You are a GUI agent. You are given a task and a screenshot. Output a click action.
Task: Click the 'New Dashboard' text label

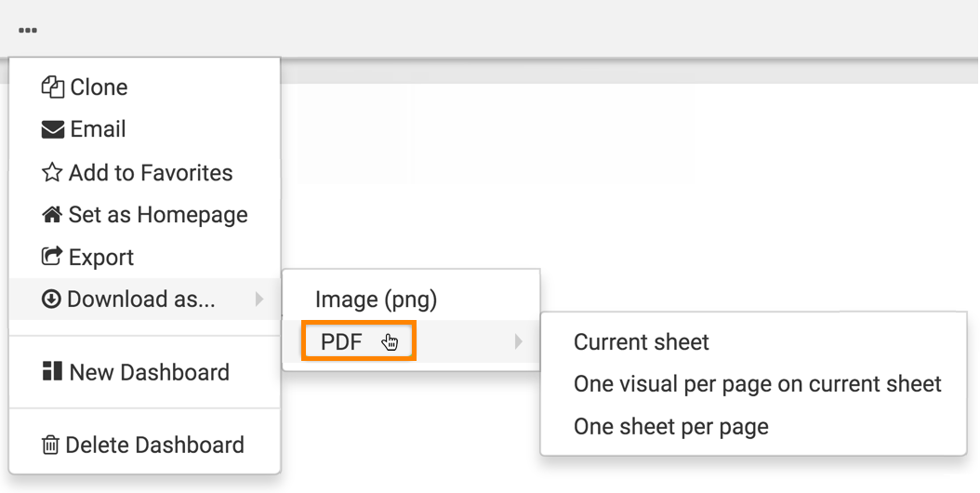point(149,372)
